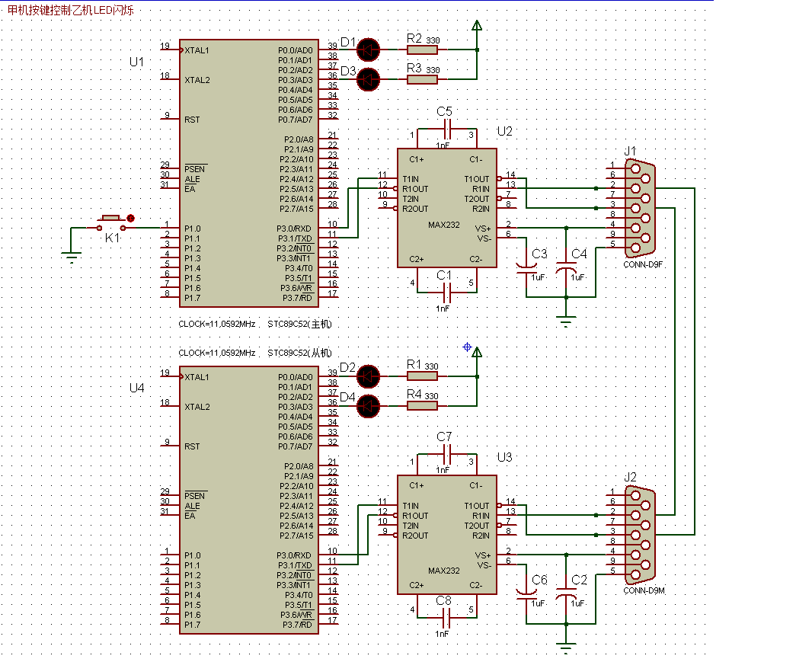Click the J2 reference label
Screen dimensions: 812x662
coord(630,477)
